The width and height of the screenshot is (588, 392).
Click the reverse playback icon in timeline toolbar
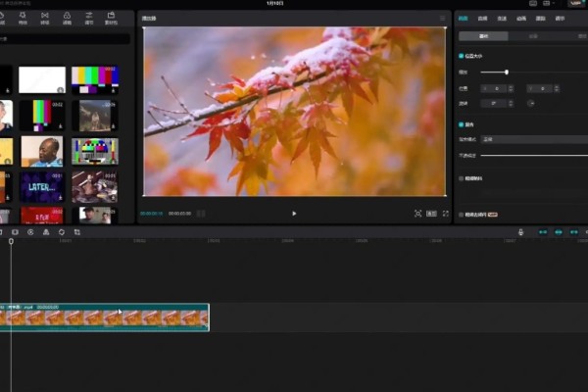(30, 232)
